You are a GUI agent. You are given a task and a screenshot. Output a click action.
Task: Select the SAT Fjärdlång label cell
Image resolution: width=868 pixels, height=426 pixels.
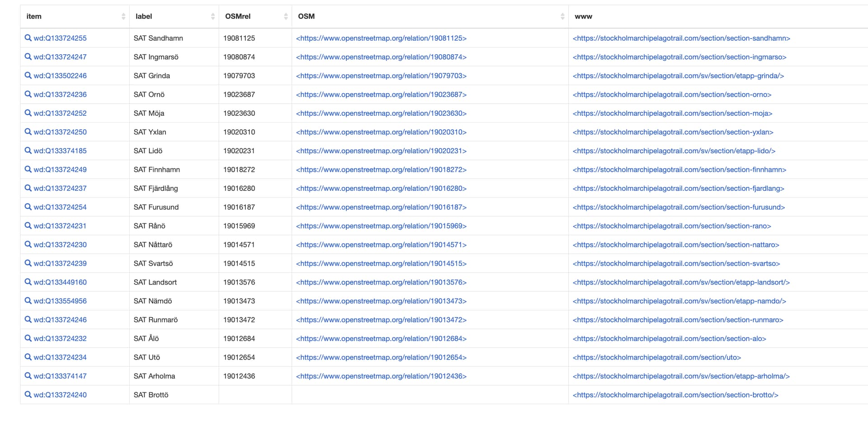coord(174,188)
